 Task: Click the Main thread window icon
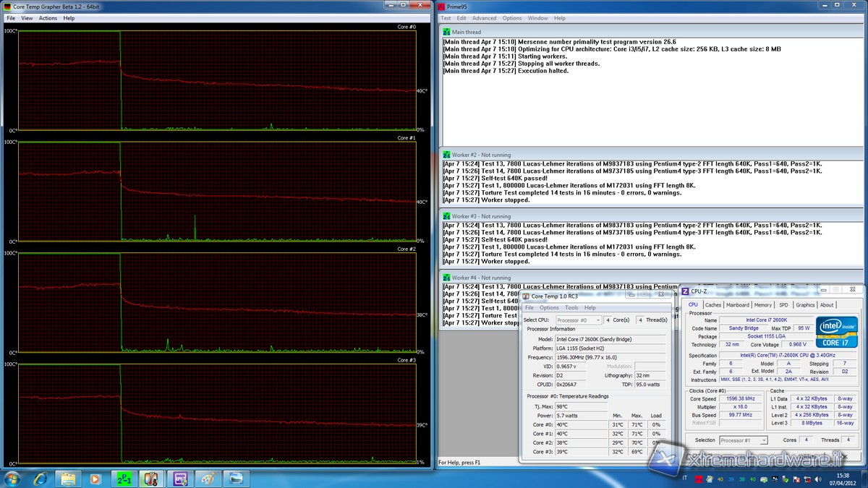point(446,32)
